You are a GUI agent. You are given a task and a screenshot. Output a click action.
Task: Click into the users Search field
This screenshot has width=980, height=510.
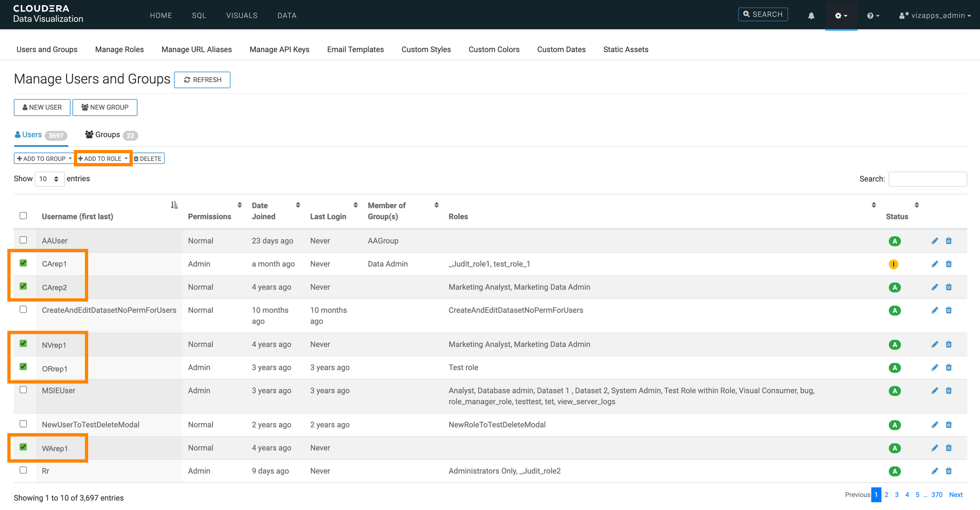(927, 179)
